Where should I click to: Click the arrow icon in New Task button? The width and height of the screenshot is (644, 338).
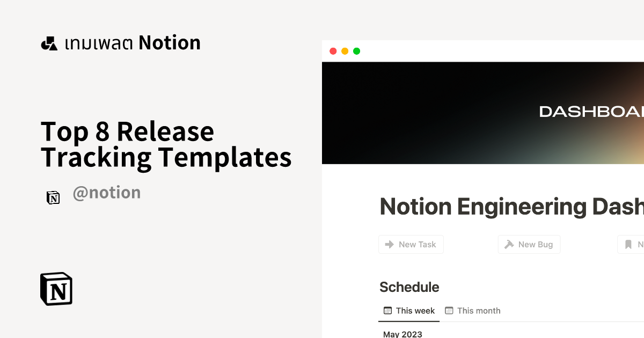coord(389,244)
